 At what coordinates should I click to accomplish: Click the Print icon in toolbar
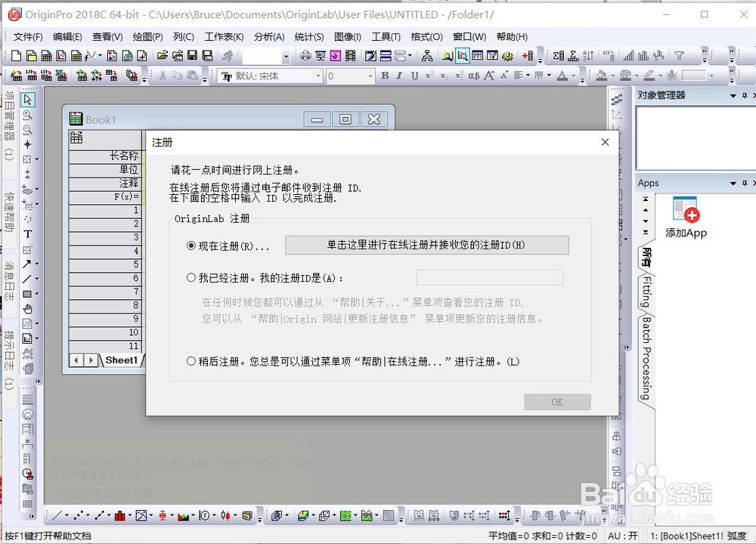305,56
